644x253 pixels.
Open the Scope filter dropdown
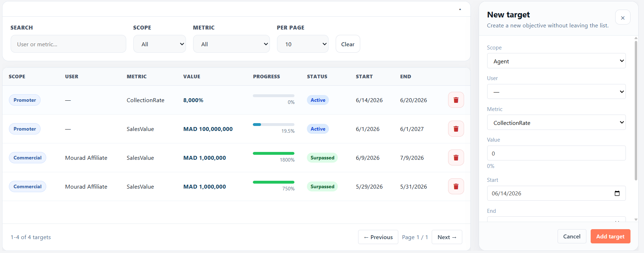click(160, 44)
